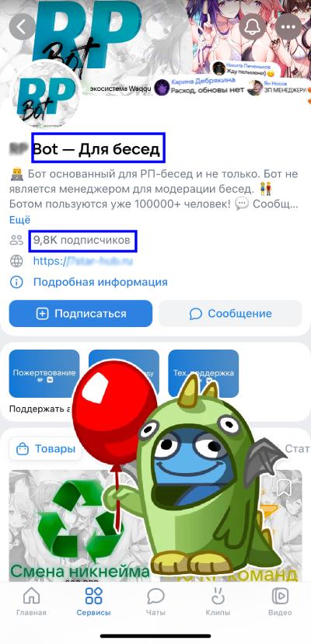Viewport: 311px width, 644px height.
Task: Expand description with Ещё link
Action: pos(19,220)
